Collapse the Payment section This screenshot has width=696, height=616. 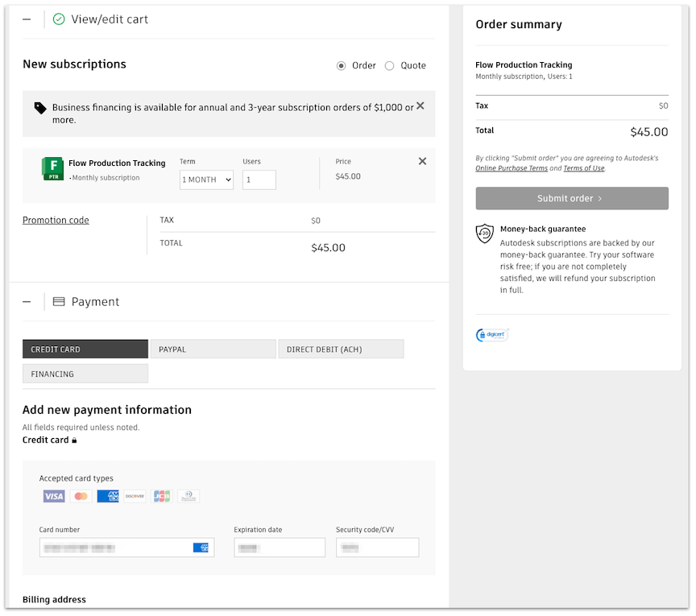(27, 302)
